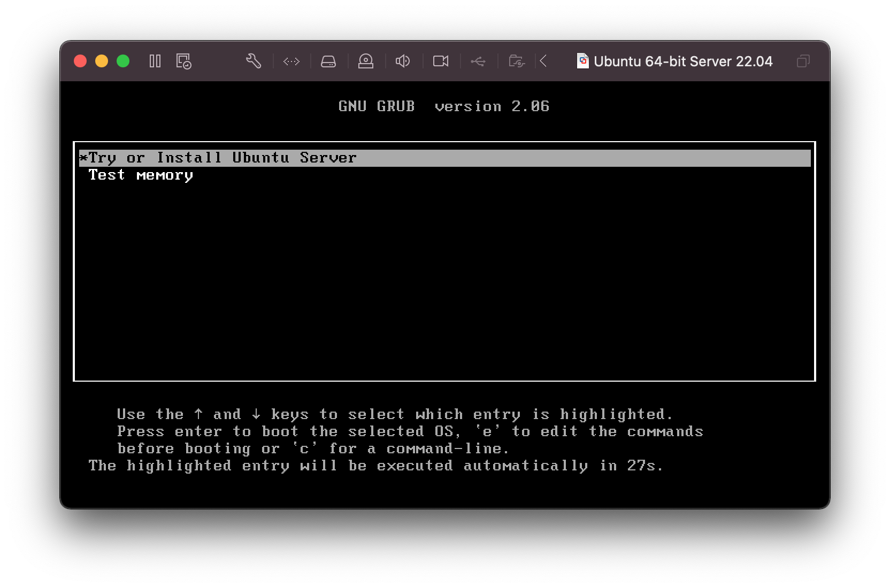Image resolution: width=890 pixels, height=588 pixels.
Task: Click the window title document icon
Action: point(582,61)
